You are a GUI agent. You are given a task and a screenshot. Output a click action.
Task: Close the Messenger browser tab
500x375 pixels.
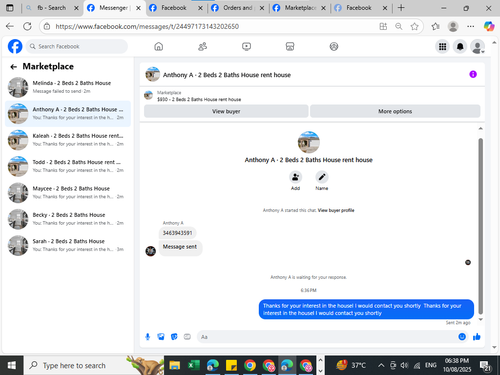[138, 8]
